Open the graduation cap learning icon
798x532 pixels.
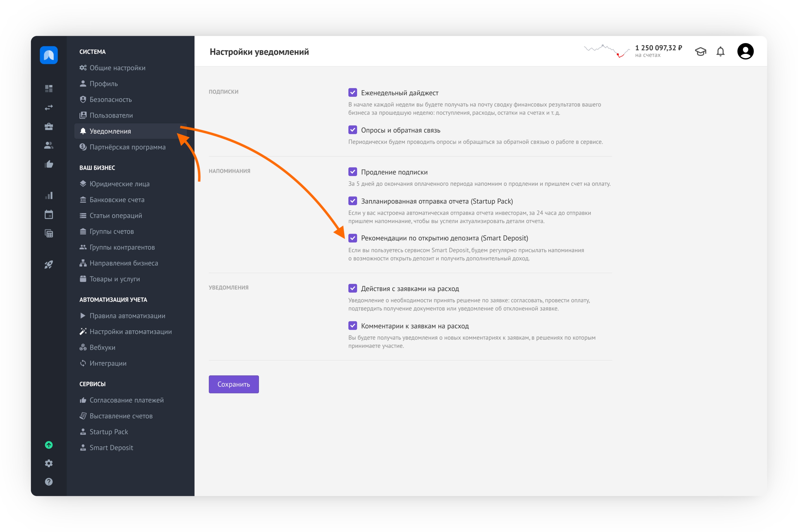(701, 52)
